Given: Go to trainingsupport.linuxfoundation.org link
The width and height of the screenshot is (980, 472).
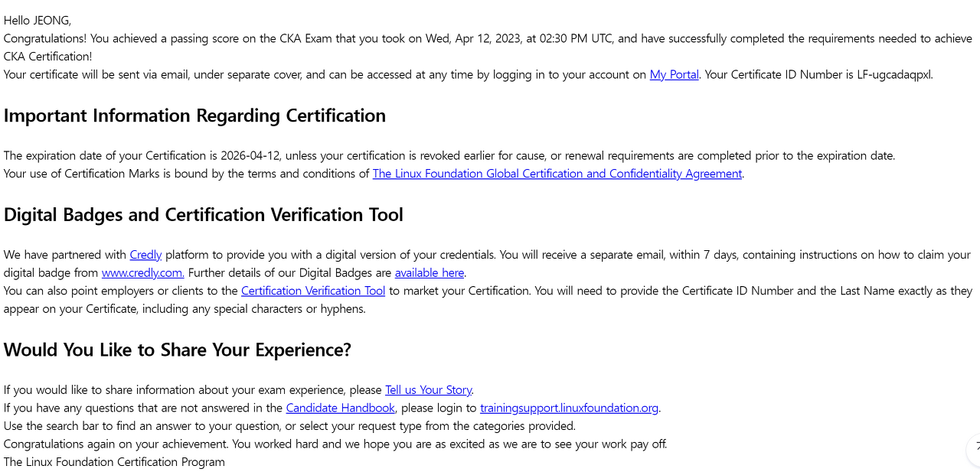Looking at the screenshot, I should point(569,408).
